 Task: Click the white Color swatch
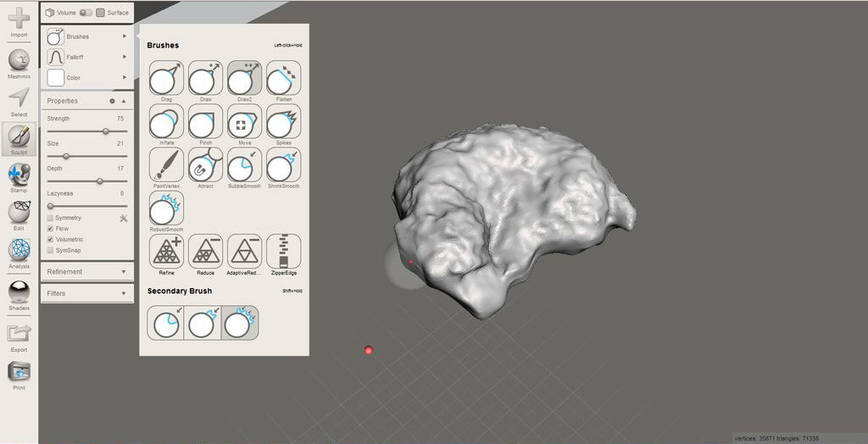56,77
